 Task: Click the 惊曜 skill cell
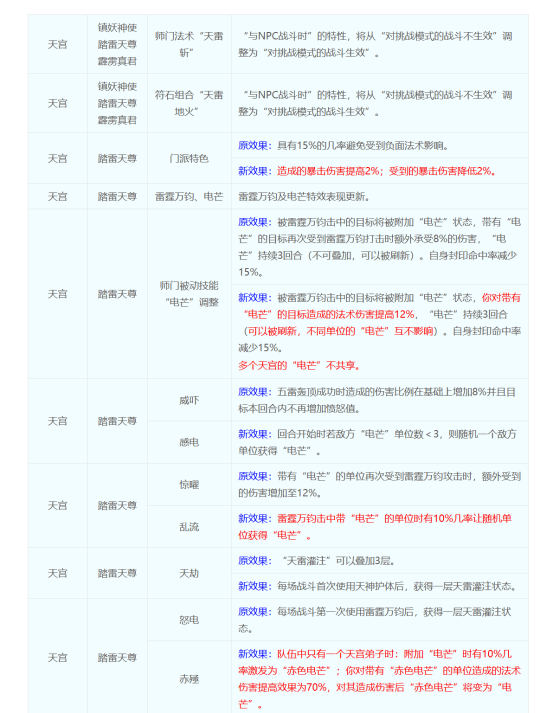(x=189, y=485)
